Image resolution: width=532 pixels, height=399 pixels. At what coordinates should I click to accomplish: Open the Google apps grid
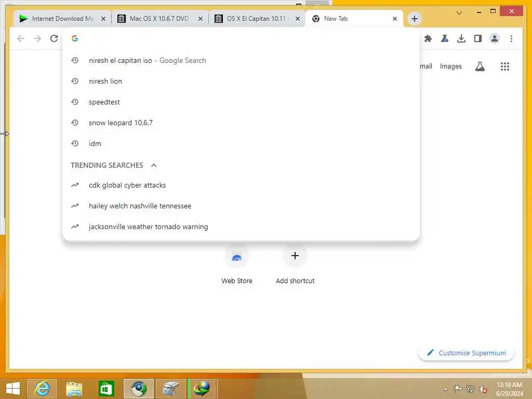click(505, 66)
